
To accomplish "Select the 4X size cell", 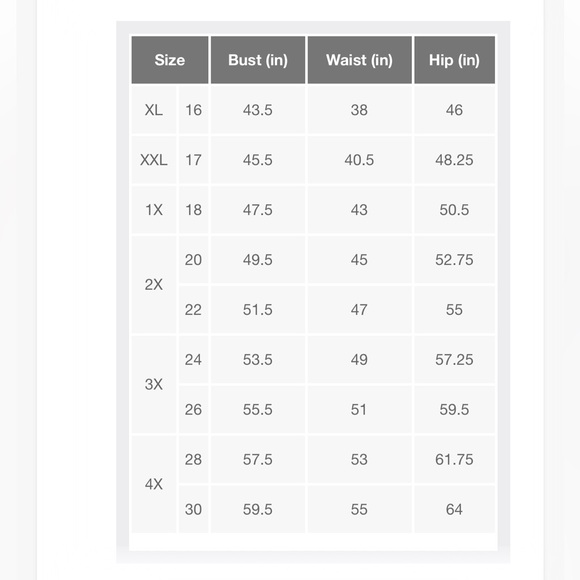I will click(154, 484).
